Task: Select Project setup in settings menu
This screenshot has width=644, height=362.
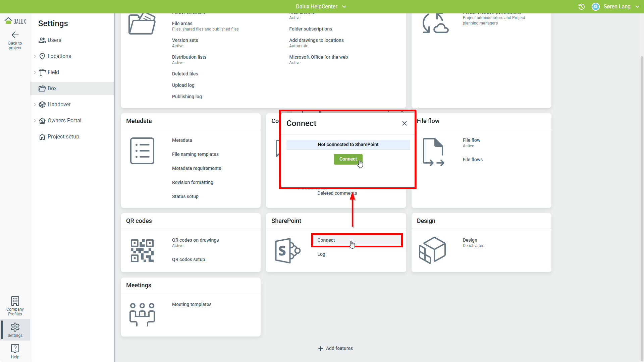Action: (x=63, y=137)
